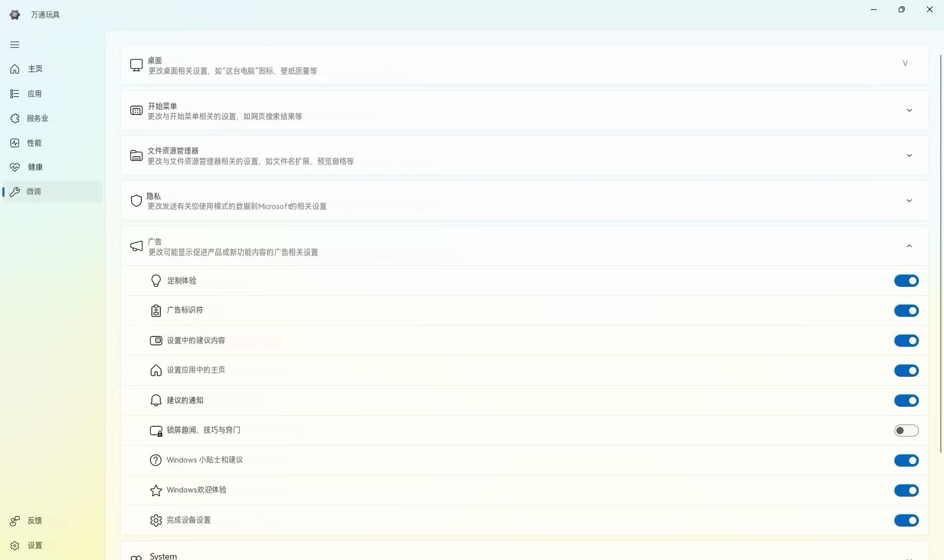Click the bell icon beside 建议的通知

156,400
